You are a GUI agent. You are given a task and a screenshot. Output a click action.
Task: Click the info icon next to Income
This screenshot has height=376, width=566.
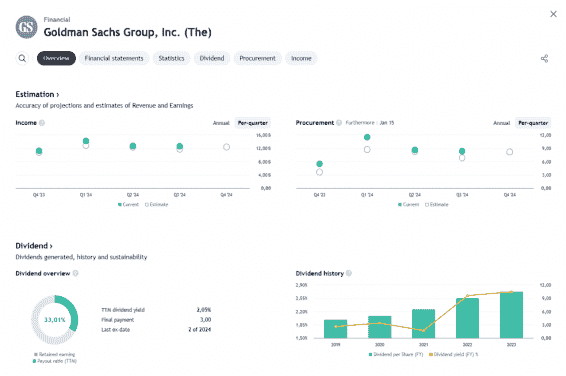(x=42, y=123)
